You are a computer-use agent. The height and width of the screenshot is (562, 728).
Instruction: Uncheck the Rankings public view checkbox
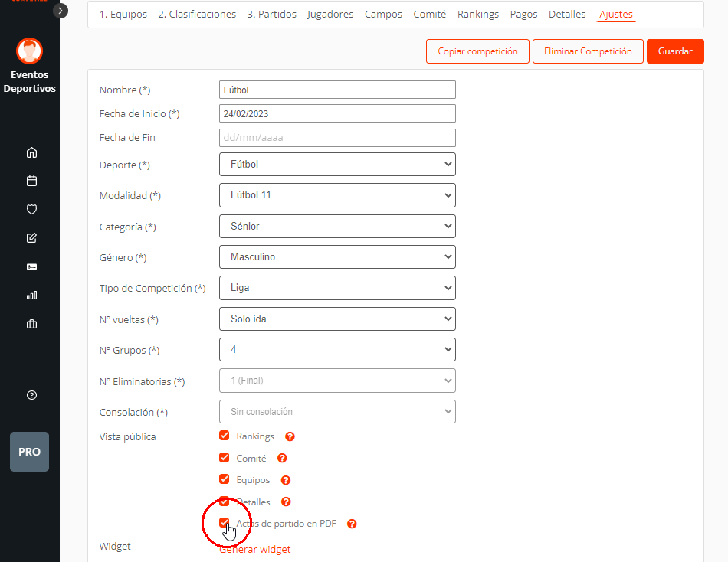coord(224,436)
